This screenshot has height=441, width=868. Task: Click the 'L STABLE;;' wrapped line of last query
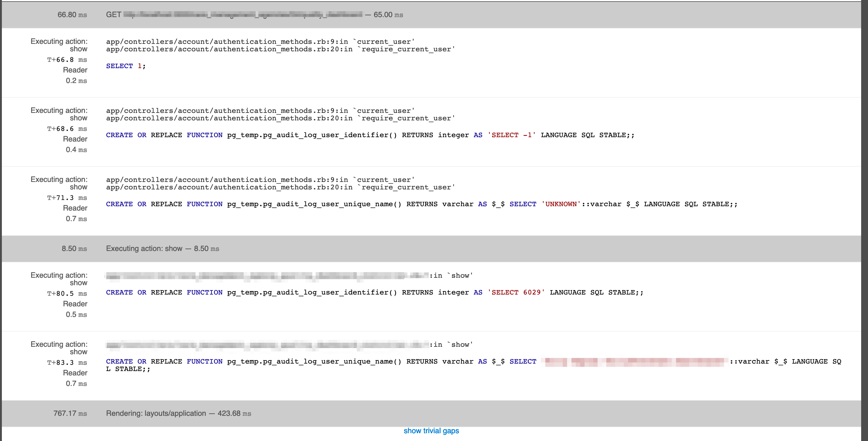128,369
